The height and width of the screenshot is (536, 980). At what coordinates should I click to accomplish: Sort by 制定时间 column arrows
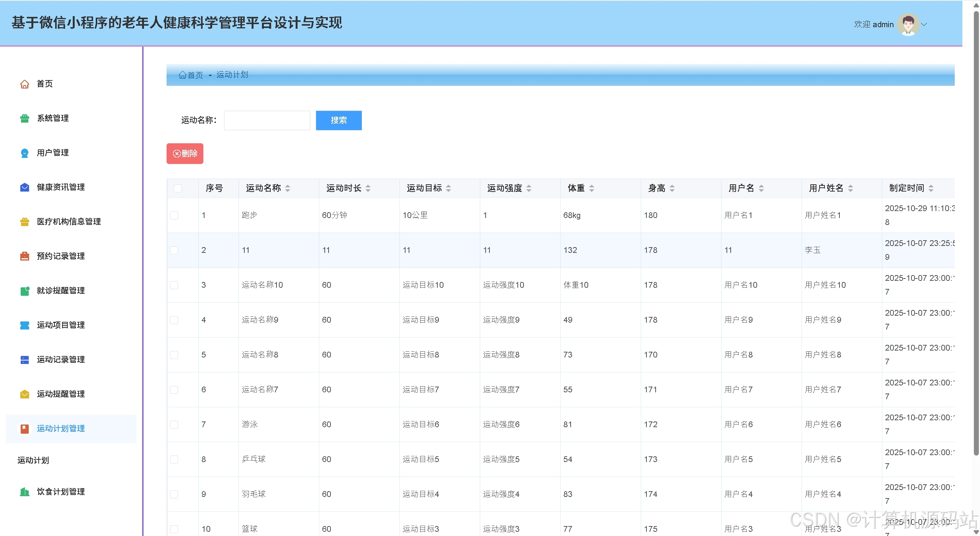coord(931,188)
